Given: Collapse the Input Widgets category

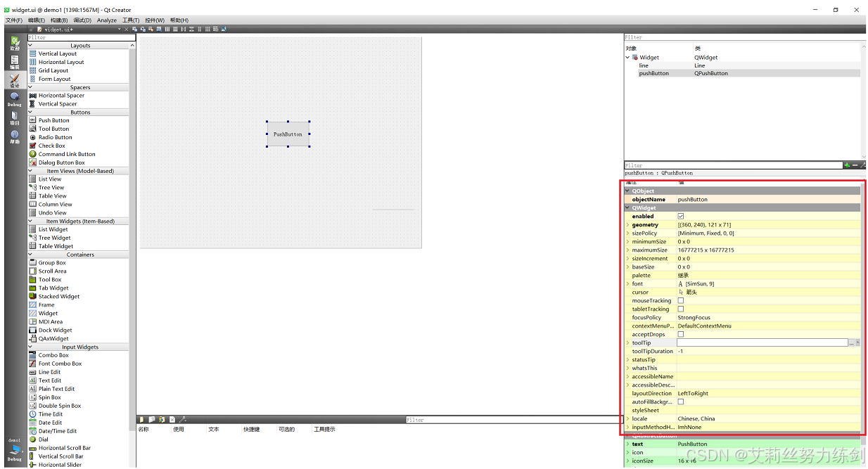Looking at the screenshot, I should [x=30, y=347].
